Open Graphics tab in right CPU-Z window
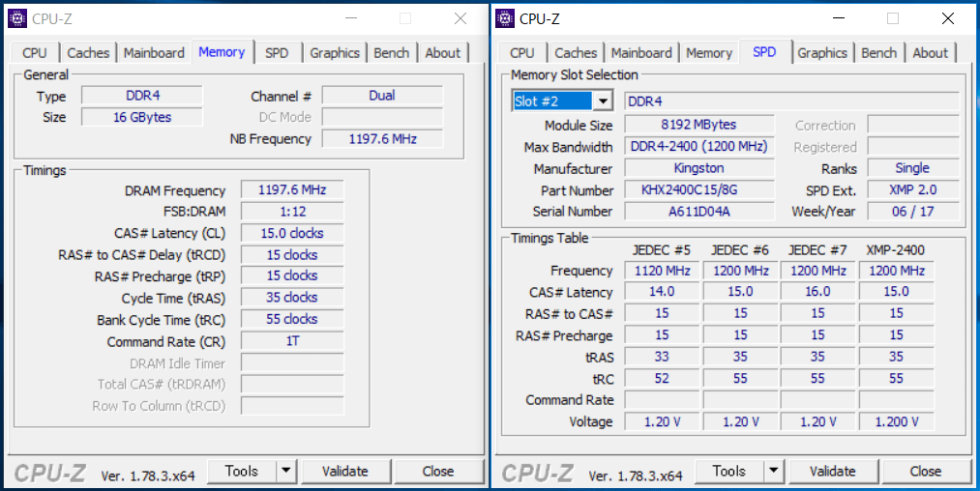Image resolution: width=980 pixels, height=491 pixels. [x=822, y=53]
